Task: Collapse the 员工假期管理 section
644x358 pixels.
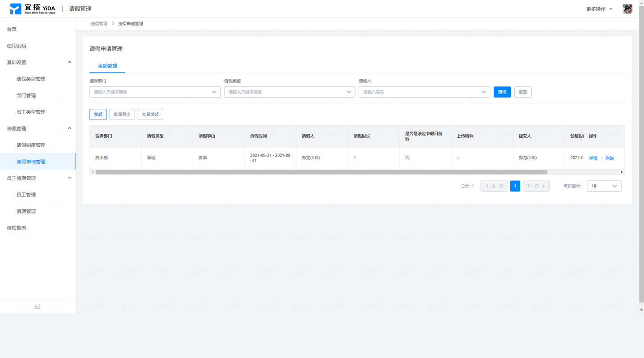Action: coord(38,179)
